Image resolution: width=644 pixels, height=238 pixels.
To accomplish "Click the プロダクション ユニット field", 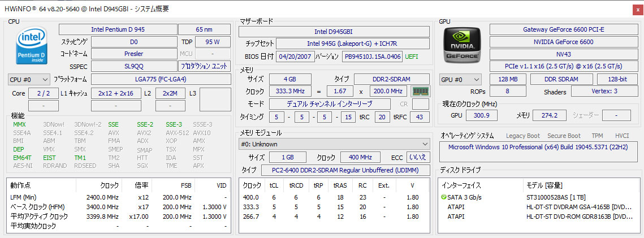I will [x=204, y=66].
